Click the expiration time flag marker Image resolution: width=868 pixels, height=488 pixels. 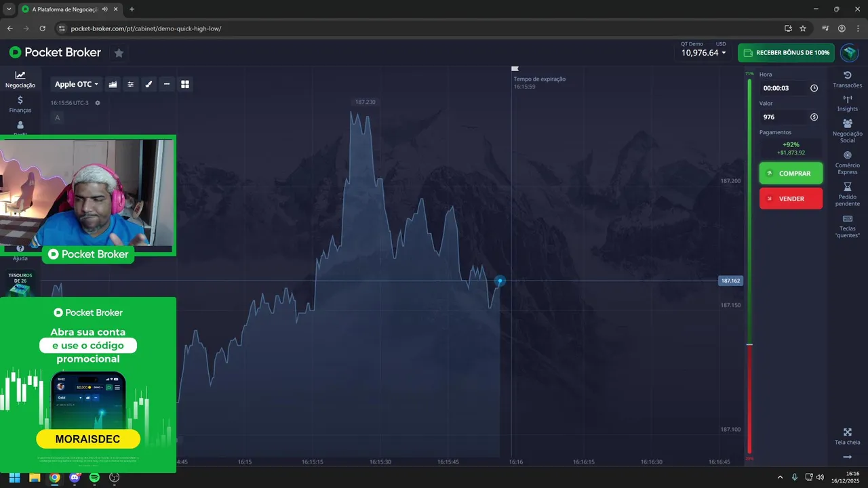[515, 68]
